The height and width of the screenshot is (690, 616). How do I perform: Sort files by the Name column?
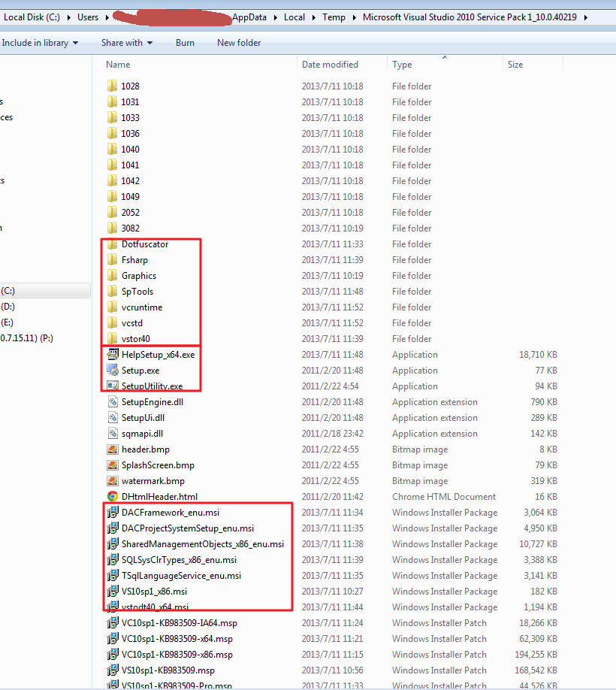(x=118, y=64)
